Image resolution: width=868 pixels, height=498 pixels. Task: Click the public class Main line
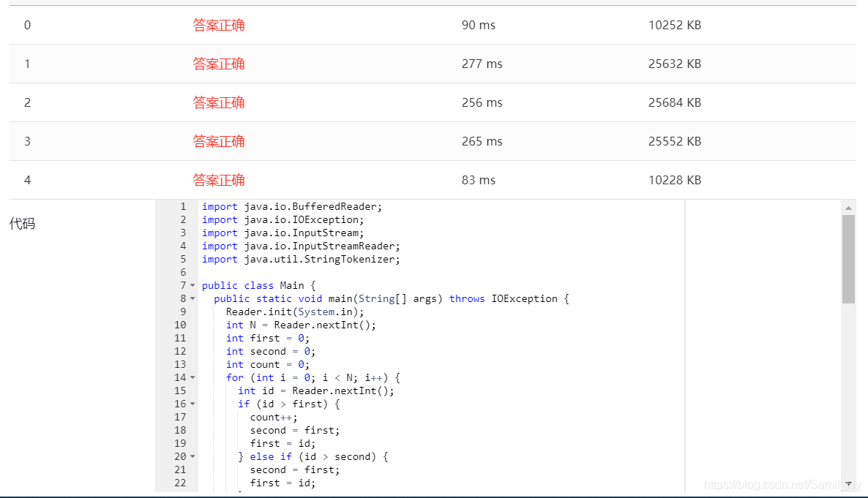[x=258, y=285]
